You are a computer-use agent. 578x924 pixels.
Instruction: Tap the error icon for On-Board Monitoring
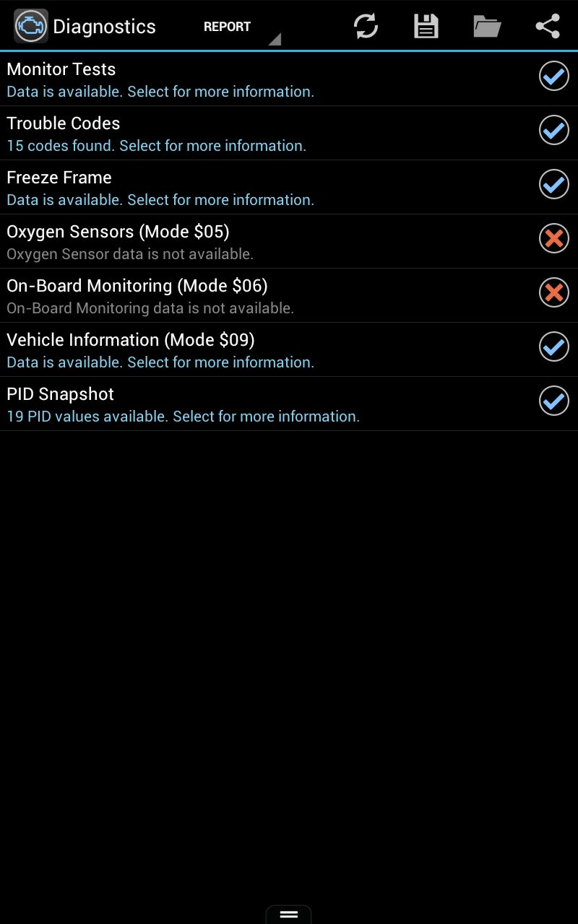pyautogui.click(x=553, y=292)
